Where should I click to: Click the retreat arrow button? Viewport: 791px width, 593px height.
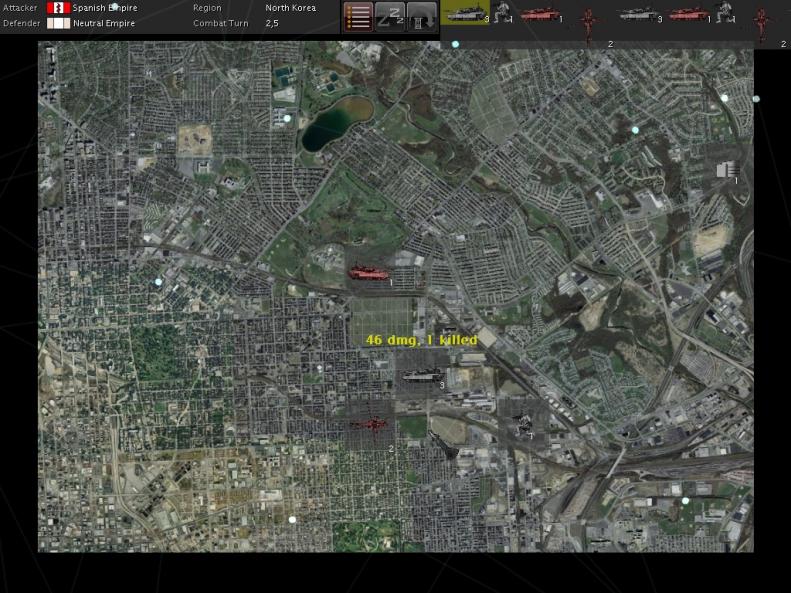(421, 16)
